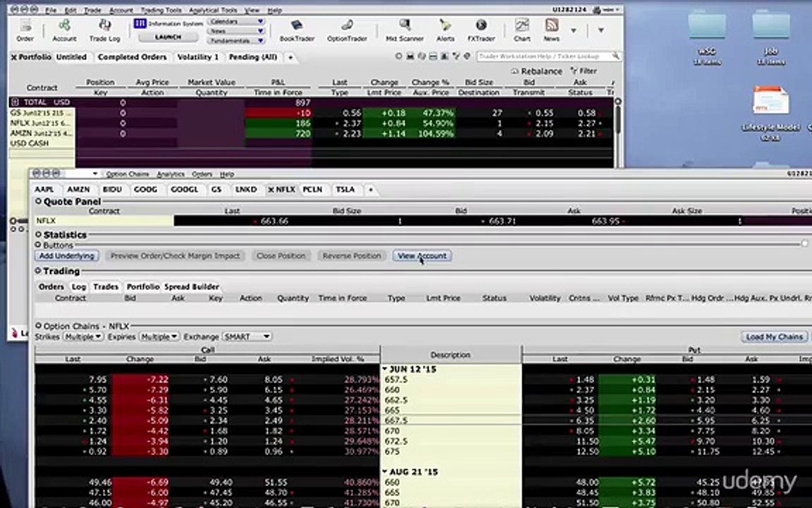The height and width of the screenshot is (508, 812).
Task: Open the Alerts bell icon
Action: point(445,30)
